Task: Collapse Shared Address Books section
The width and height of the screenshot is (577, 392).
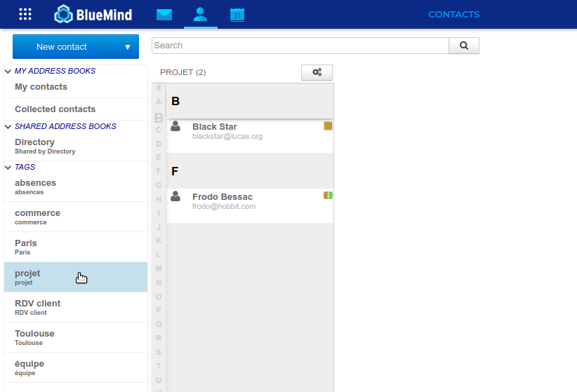Action: click(x=8, y=127)
